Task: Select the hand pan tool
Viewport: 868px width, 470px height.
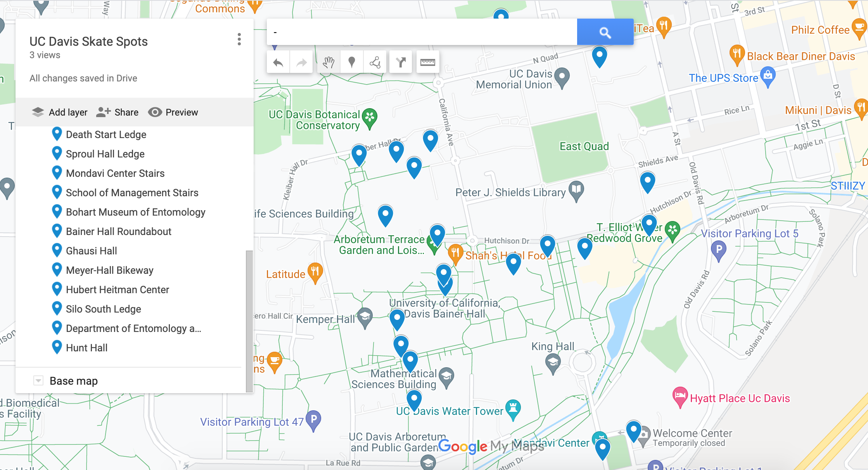Action: tap(329, 62)
